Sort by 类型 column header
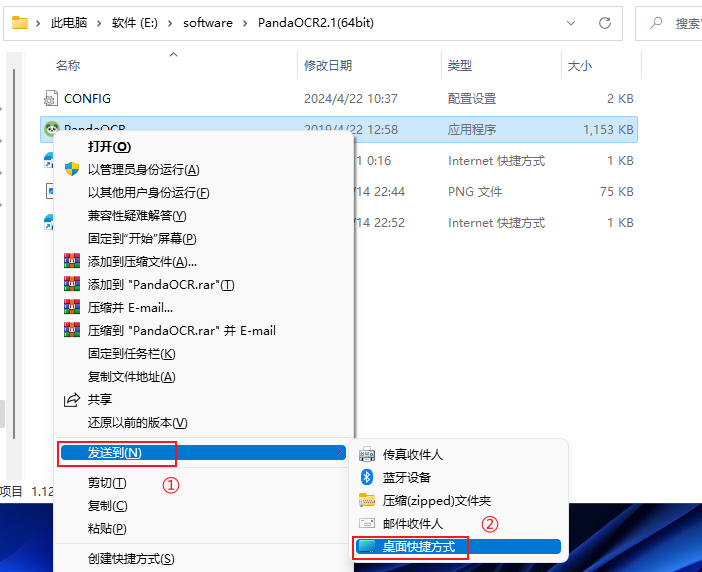The image size is (702, 572). [x=460, y=66]
